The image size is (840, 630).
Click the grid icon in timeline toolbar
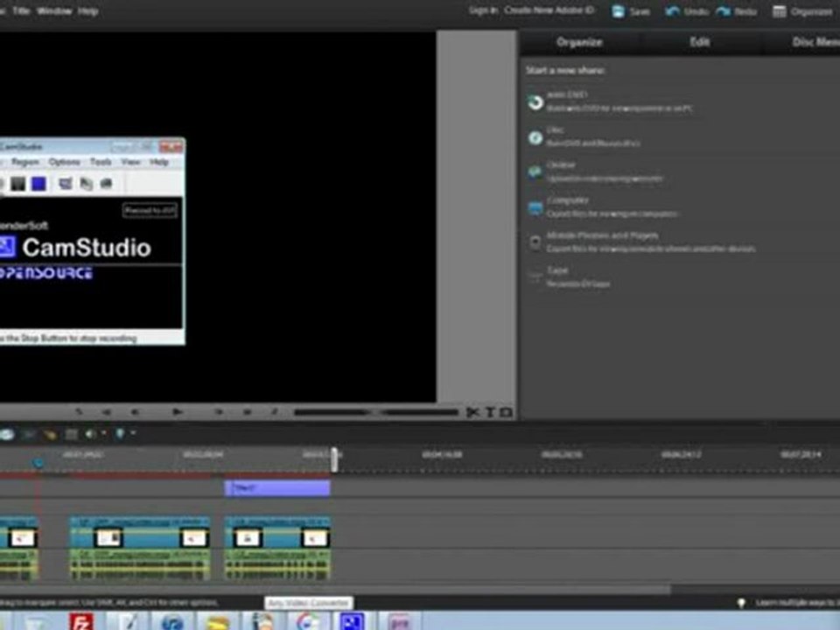coord(71,434)
